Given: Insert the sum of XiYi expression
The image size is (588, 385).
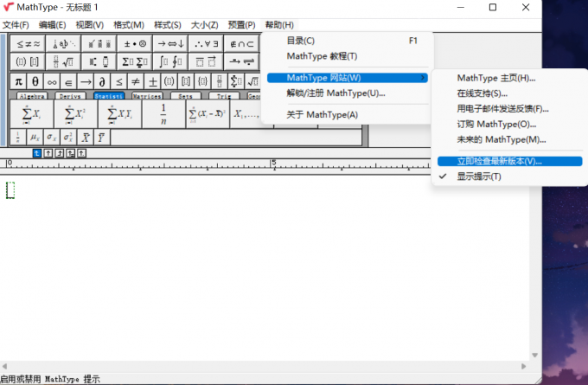Looking at the screenshot, I should pos(119,114).
